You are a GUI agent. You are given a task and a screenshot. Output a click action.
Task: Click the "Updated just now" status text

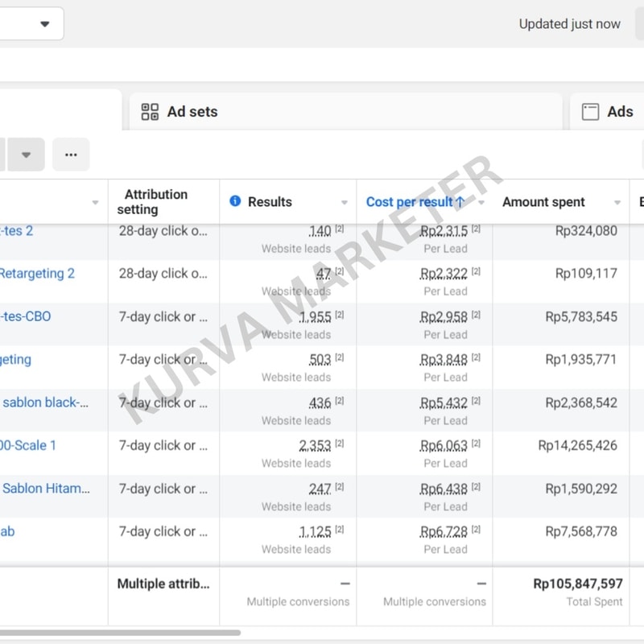pos(570,24)
